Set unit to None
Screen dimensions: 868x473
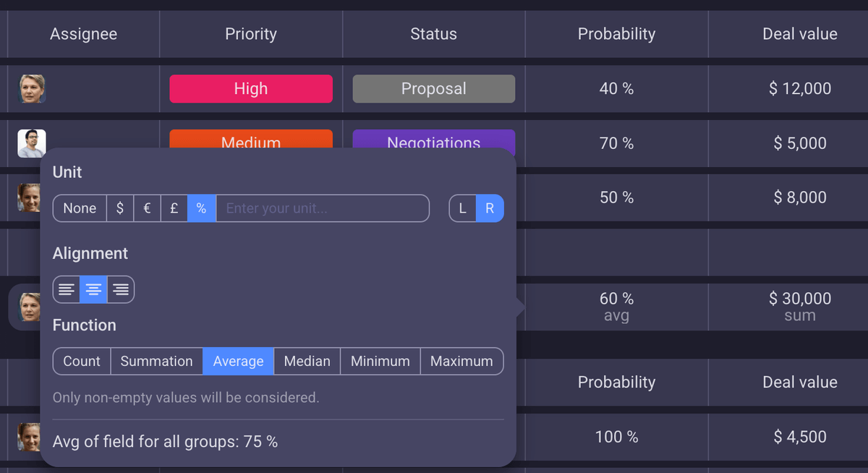pyautogui.click(x=80, y=208)
